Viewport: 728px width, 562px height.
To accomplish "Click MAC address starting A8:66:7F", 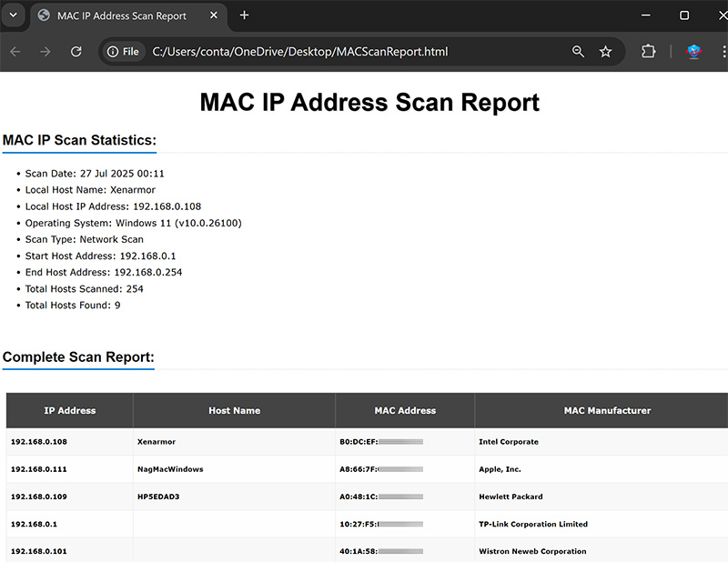I will point(381,469).
